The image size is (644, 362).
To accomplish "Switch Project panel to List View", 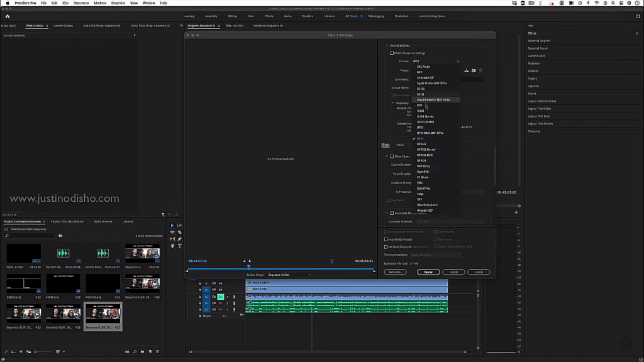I will coord(14,352).
